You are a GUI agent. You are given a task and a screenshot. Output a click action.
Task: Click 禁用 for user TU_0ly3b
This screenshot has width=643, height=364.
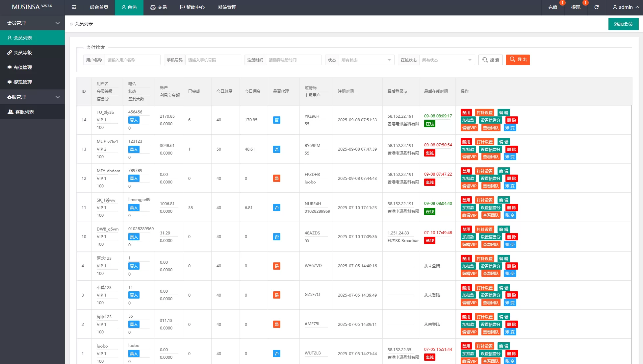[x=466, y=112]
